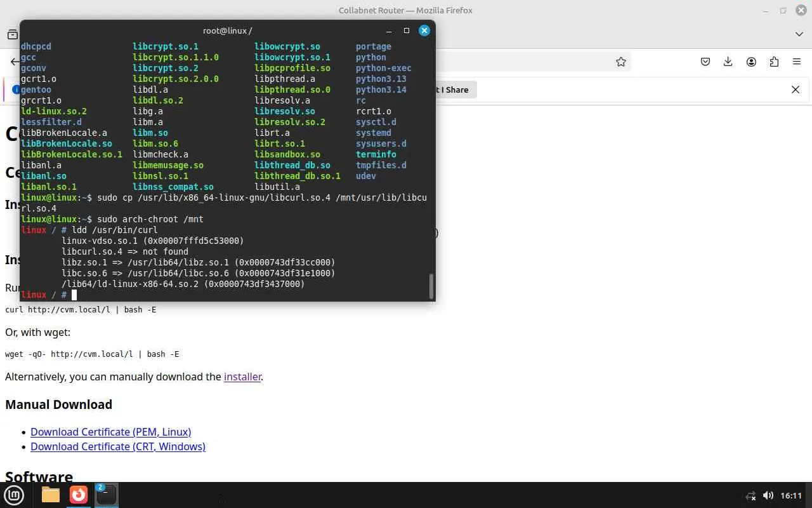The height and width of the screenshot is (508, 812).
Task: Click 'Or, with wget:' text
Action: [37, 332]
